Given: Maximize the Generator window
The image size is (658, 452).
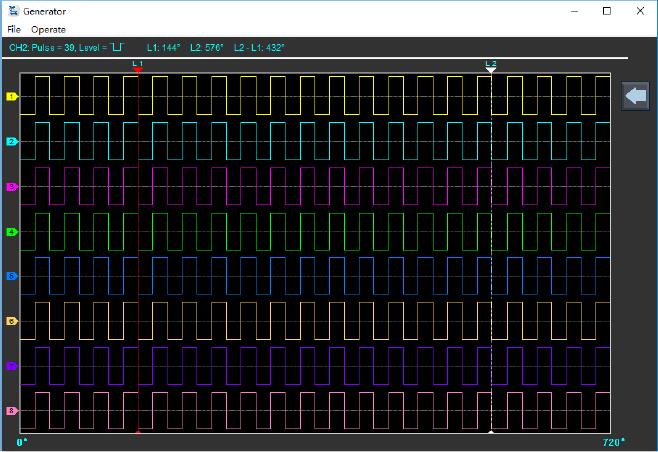Looking at the screenshot, I should coord(606,11).
